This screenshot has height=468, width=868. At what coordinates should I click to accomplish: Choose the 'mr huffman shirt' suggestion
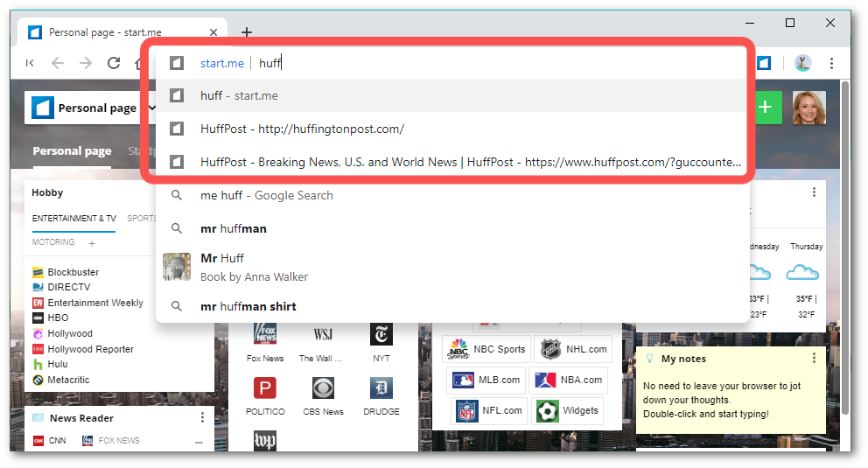[x=452, y=306]
